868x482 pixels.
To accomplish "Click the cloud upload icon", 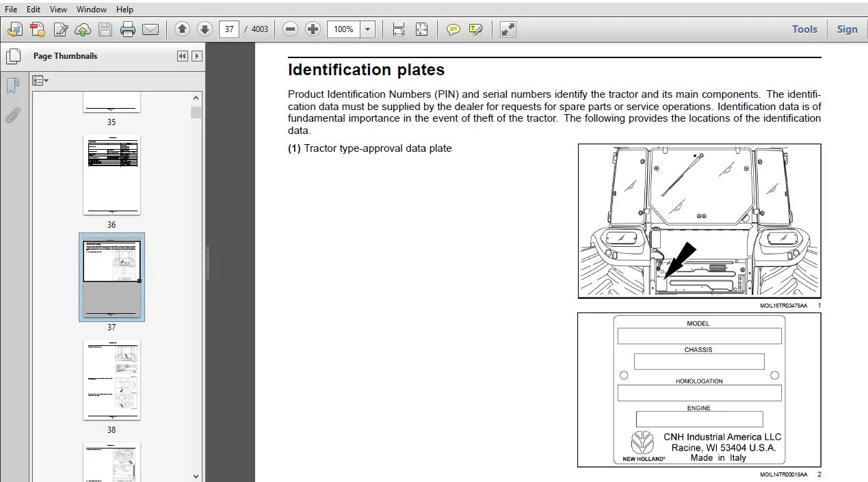I will 83,29.
